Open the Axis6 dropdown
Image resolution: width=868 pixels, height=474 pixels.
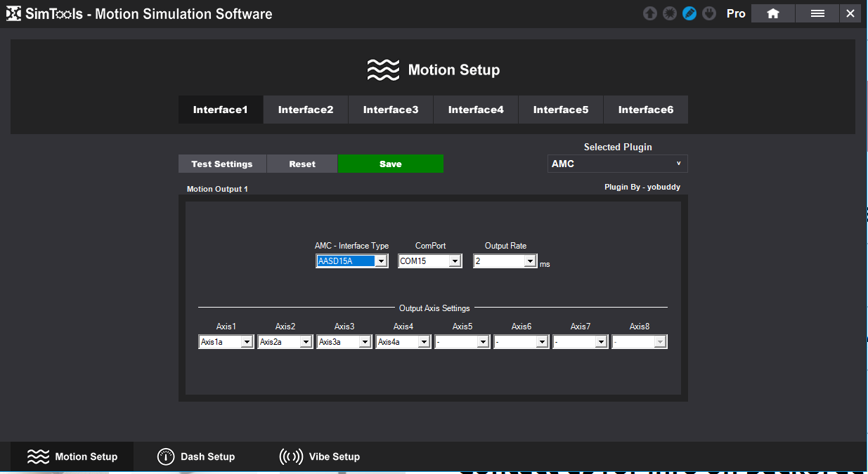(x=522, y=342)
